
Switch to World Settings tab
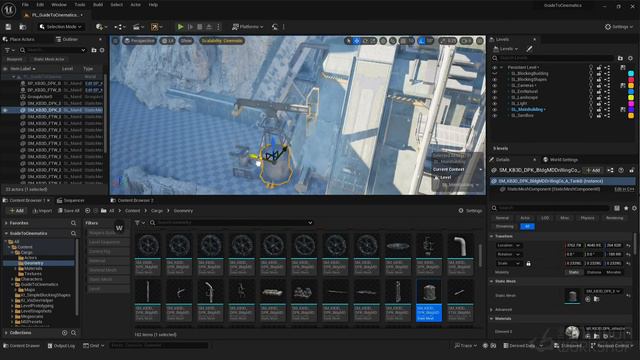[560, 160]
